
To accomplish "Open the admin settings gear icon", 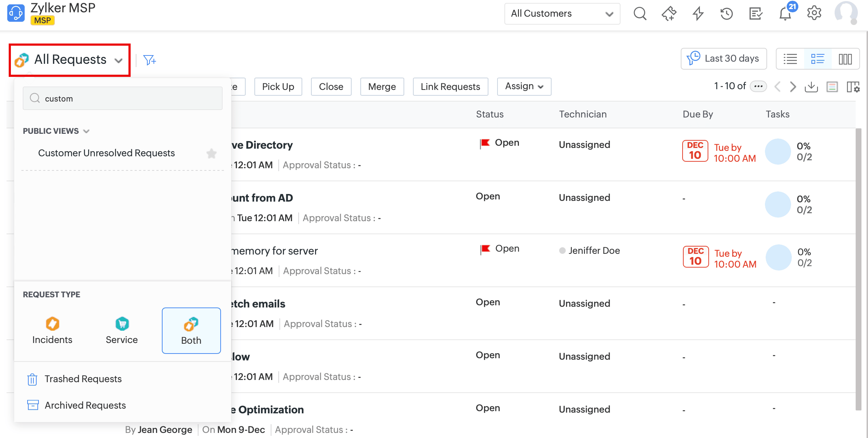I will [814, 13].
